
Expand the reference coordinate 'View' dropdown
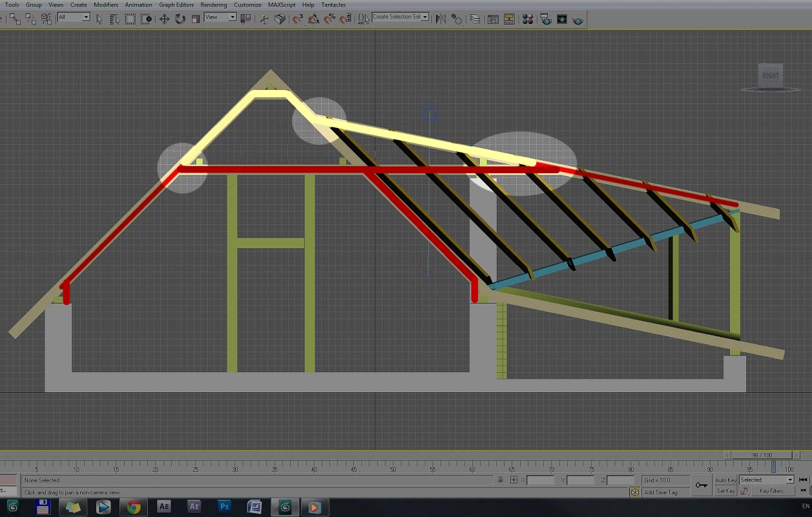point(220,17)
